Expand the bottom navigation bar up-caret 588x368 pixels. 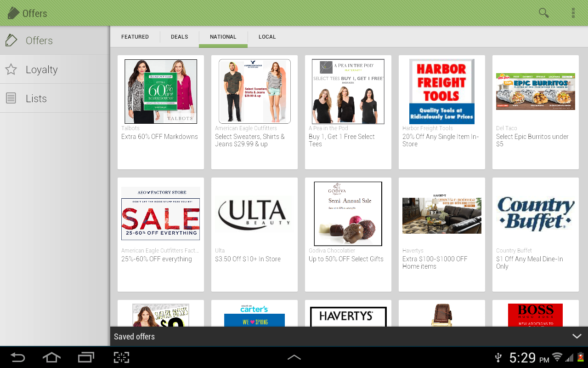(x=294, y=357)
